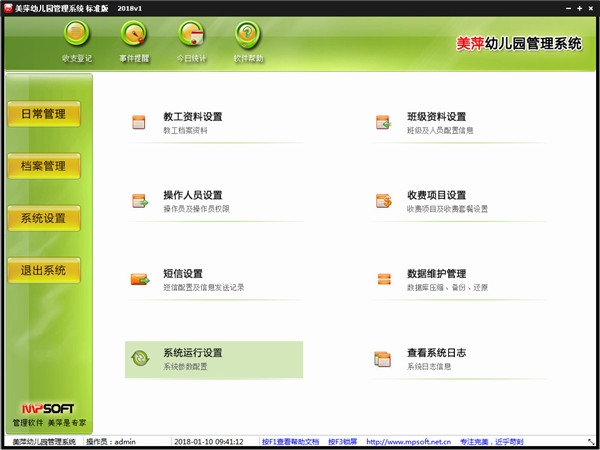This screenshot has height=450, width=600.
Task: Click the 查看系统日志 icon
Action: [382, 358]
